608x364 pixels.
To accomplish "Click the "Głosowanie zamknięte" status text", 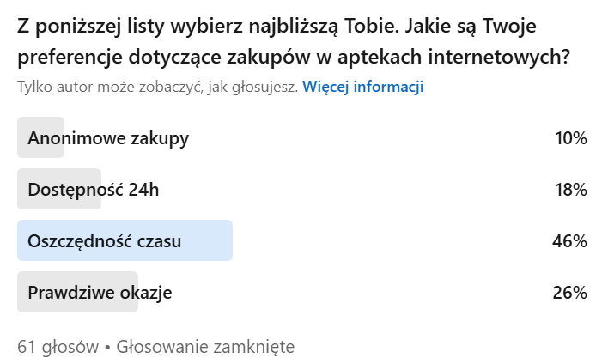I will (x=205, y=347).
